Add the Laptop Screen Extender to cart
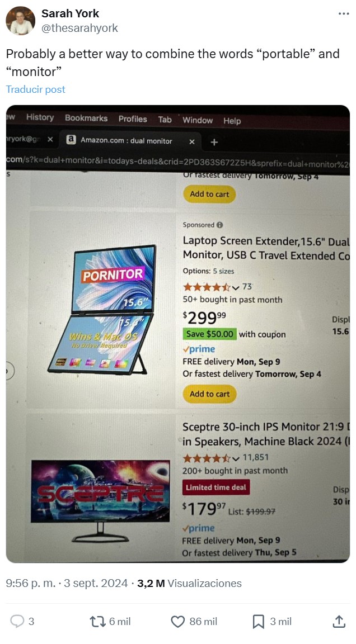 point(209,393)
